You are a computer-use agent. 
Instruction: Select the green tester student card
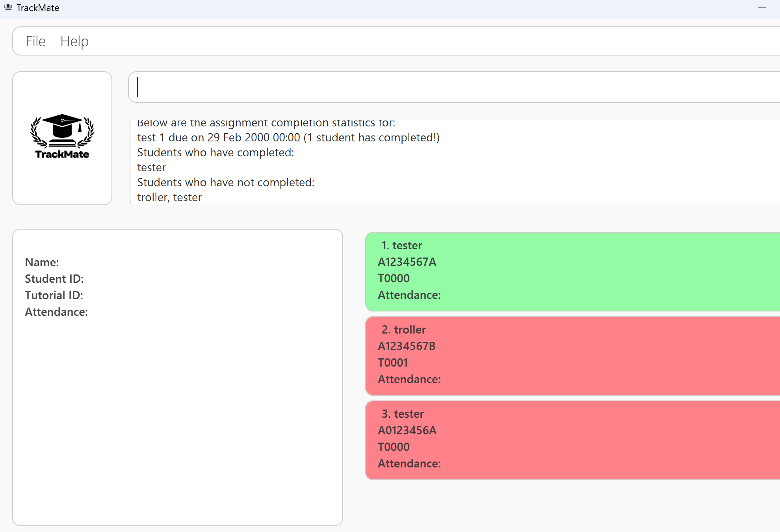coord(571,271)
